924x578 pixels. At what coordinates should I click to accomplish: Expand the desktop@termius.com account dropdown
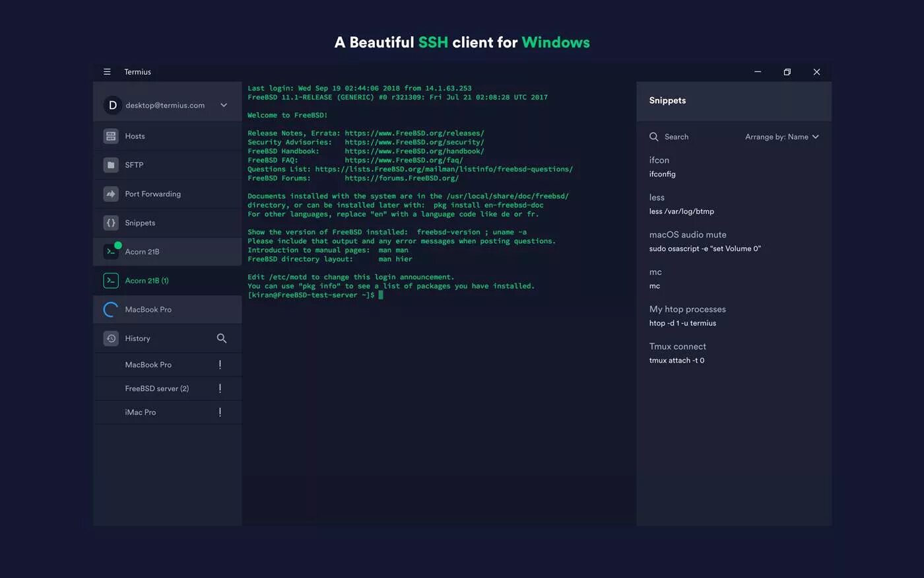(x=224, y=105)
